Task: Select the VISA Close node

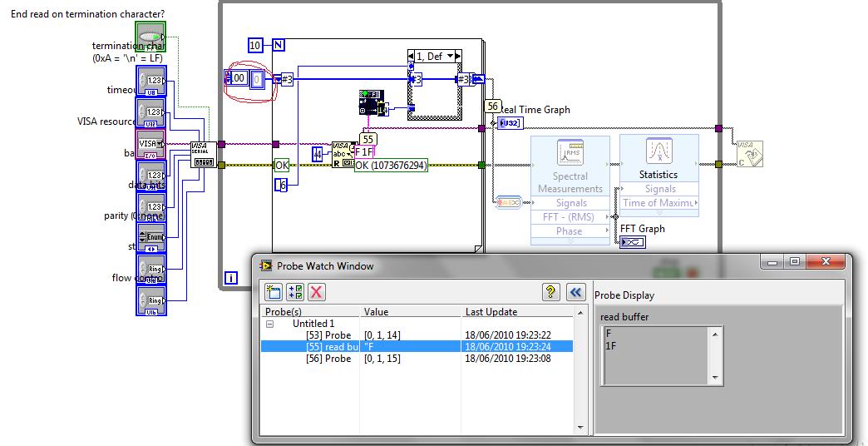Action: pos(750,153)
